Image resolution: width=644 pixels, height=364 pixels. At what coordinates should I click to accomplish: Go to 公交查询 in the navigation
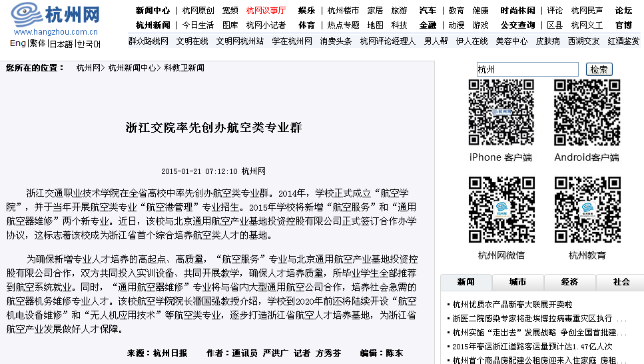(517, 25)
